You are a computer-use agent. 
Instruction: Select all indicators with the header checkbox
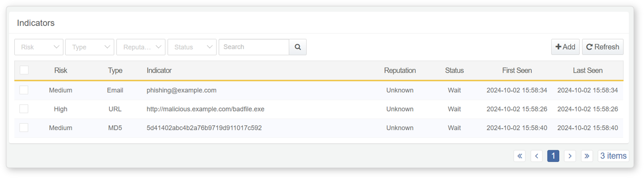point(24,70)
